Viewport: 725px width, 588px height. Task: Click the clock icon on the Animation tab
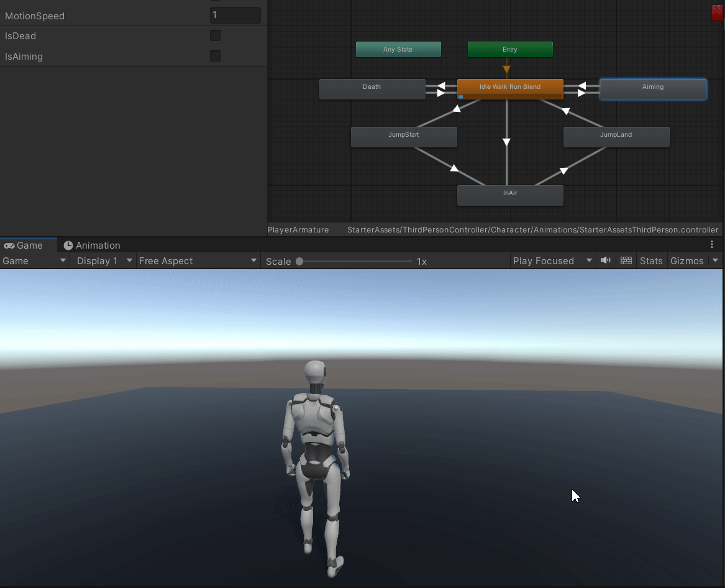tap(68, 245)
